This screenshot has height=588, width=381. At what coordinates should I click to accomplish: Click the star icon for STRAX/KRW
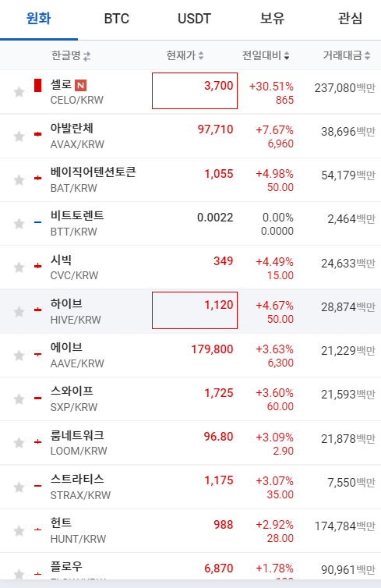[19, 487]
